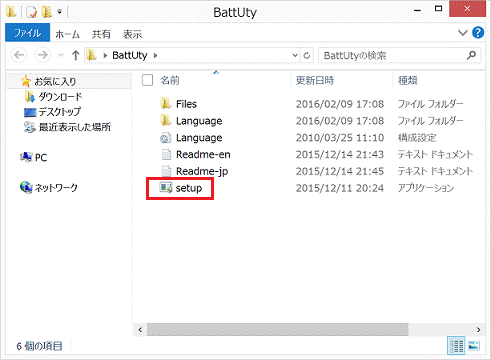Switch to large icons view layout
This screenshot has height=360, width=491.
click(x=474, y=346)
